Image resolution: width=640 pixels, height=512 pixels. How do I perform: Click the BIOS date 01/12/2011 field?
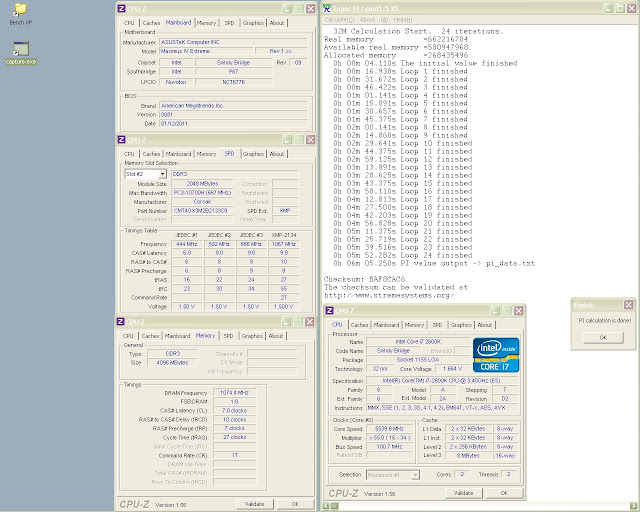[233, 123]
